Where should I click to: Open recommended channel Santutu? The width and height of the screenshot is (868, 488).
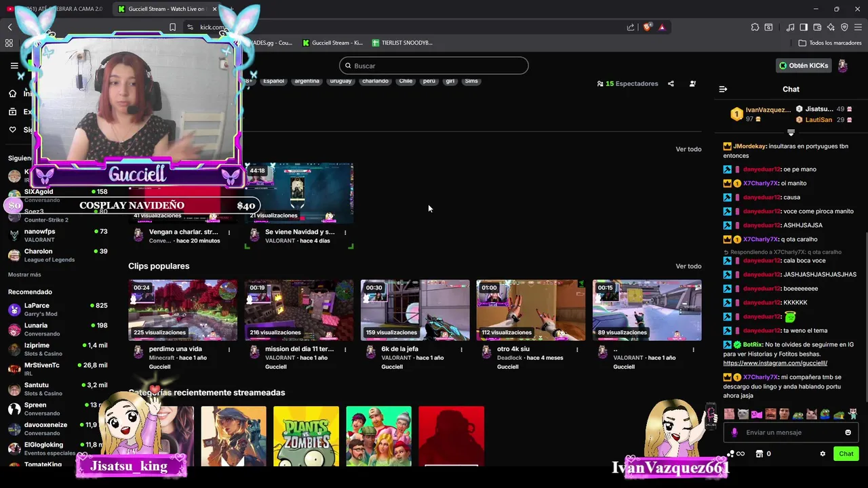58,389
